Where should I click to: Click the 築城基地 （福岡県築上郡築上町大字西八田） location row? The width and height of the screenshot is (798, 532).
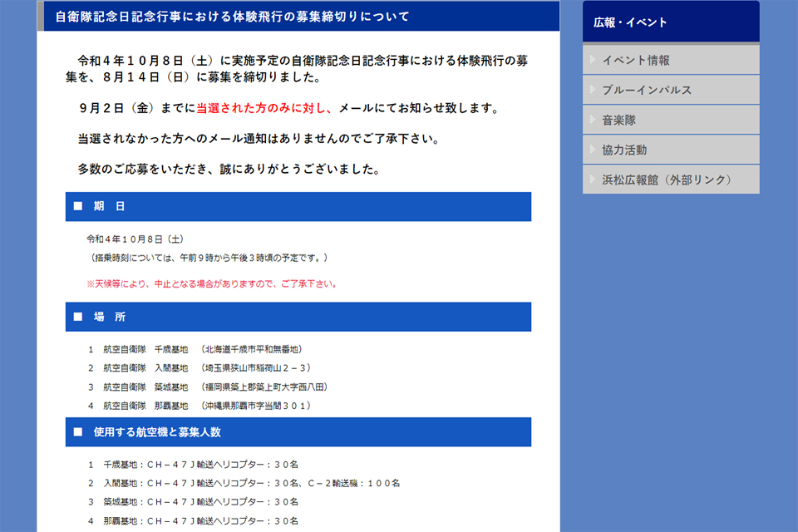point(209,387)
